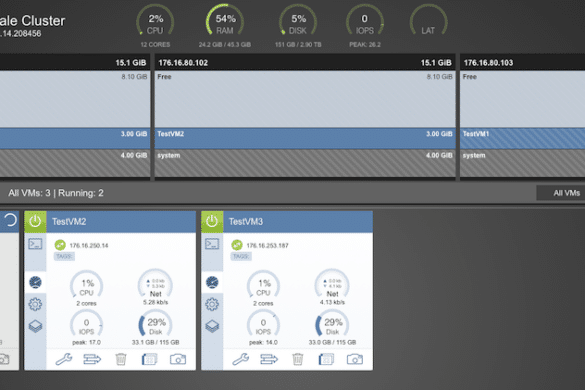Screen dimensions: 585x390
Task: Click "All VMs: 3 | Running: 2" text
Action: tap(56, 193)
